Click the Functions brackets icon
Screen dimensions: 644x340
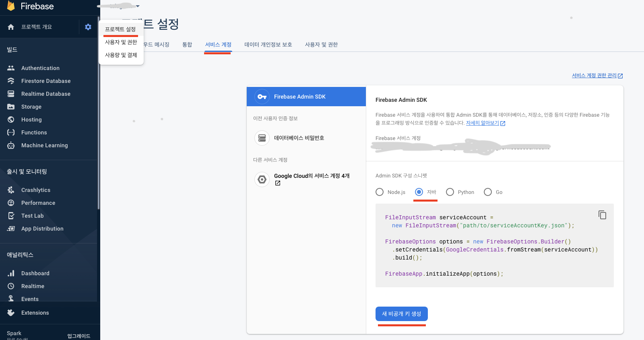(11, 132)
